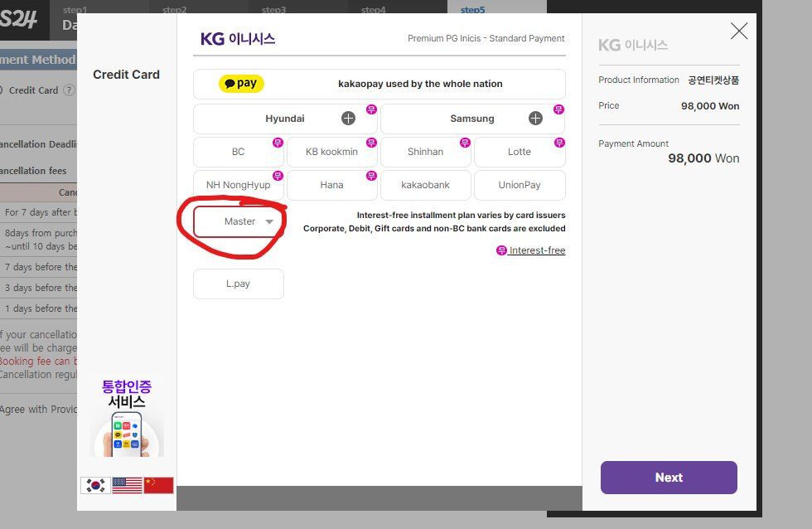Open the Interest-free link
The height and width of the screenshot is (529, 812).
(531, 250)
